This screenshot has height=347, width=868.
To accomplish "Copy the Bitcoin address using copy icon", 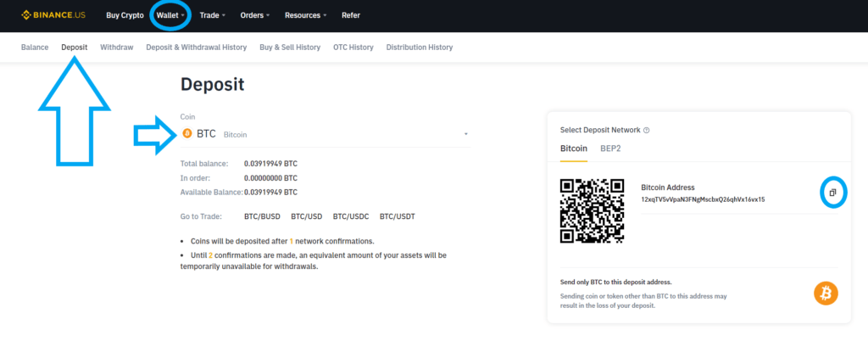I will pyautogui.click(x=832, y=193).
